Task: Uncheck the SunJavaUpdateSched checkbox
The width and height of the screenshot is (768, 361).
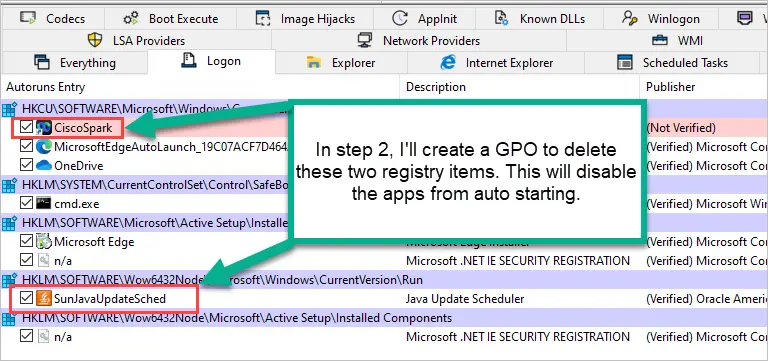Action: (26, 298)
